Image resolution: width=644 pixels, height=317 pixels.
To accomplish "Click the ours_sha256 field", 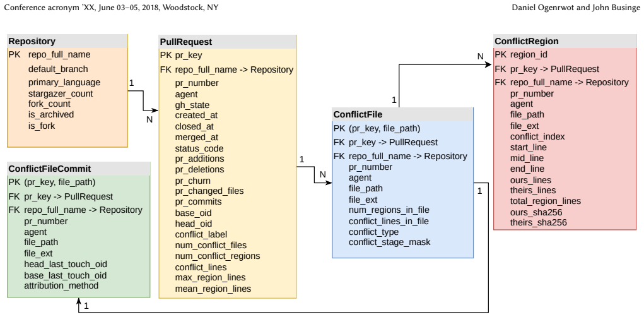I will [x=536, y=213].
